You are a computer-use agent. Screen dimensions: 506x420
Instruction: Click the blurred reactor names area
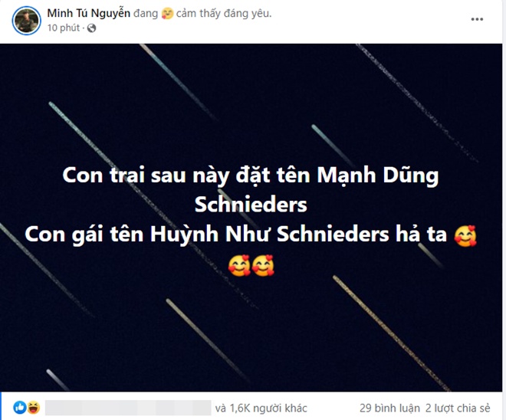(x=128, y=408)
